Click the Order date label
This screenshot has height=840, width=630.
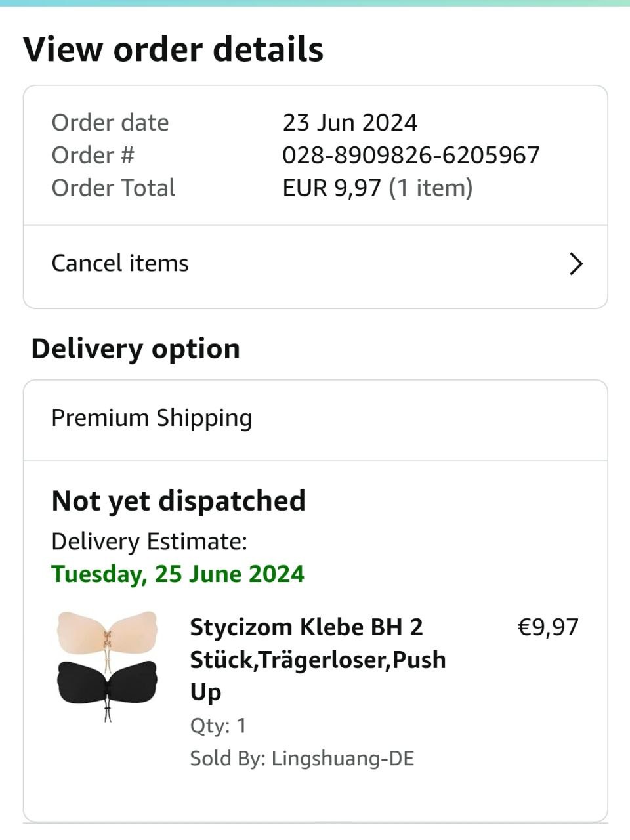110,123
